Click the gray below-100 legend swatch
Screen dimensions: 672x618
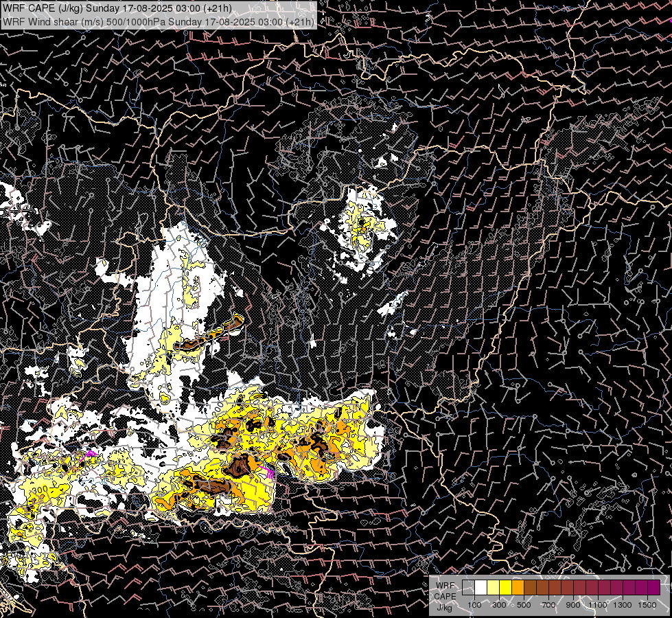click(x=468, y=587)
